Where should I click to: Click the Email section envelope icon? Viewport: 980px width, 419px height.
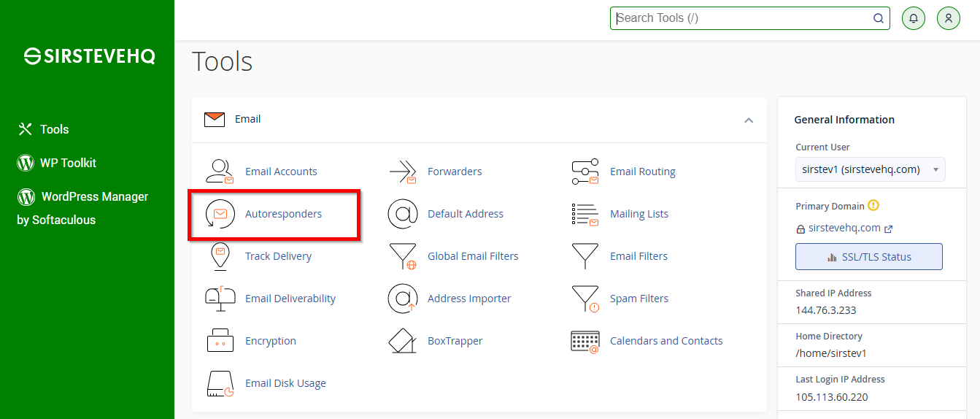click(x=215, y=119)
